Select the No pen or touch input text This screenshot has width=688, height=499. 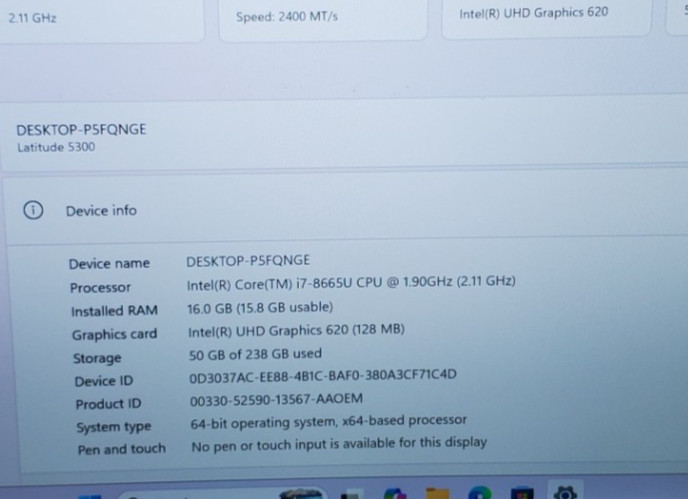(339, 444)
